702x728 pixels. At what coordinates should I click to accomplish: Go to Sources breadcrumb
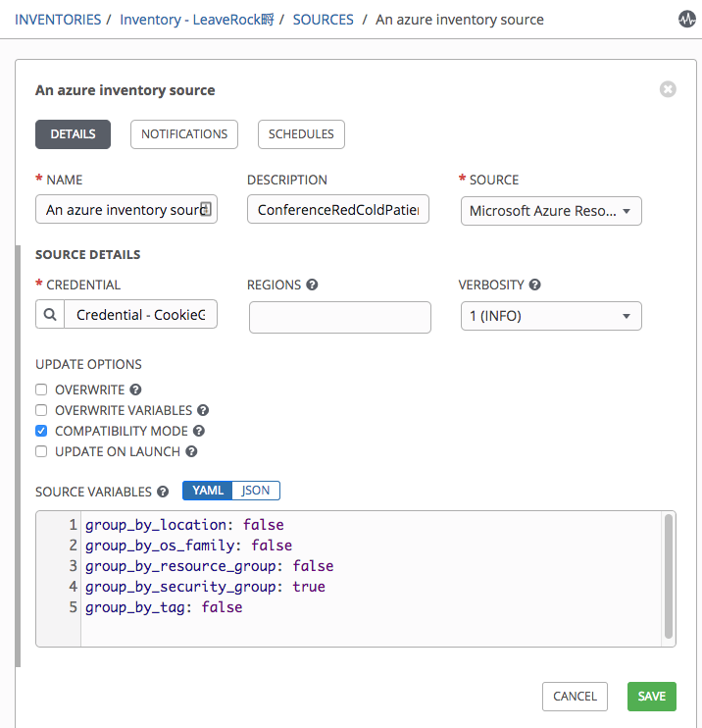point(323,20)
